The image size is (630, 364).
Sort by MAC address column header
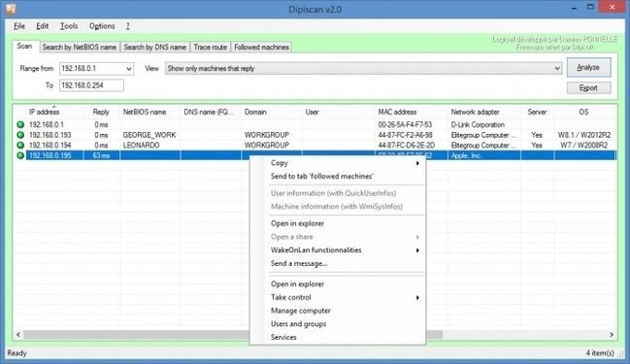(x=397, y=112)
